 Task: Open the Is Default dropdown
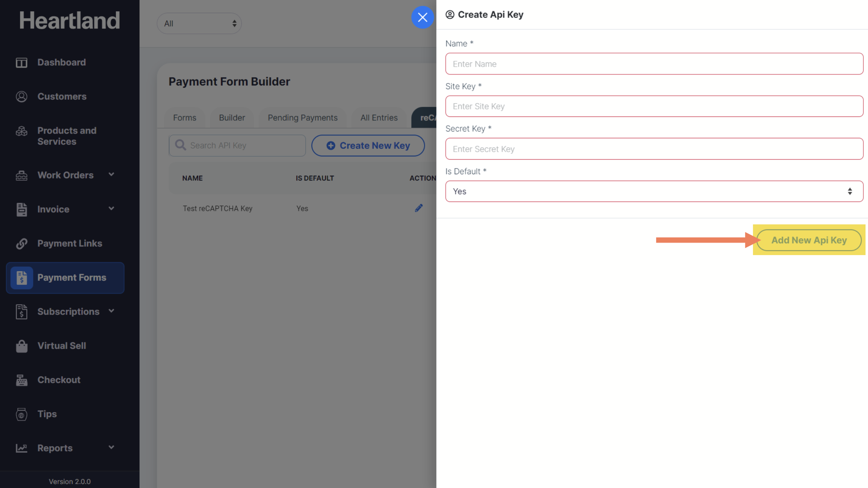click(654, 191)
